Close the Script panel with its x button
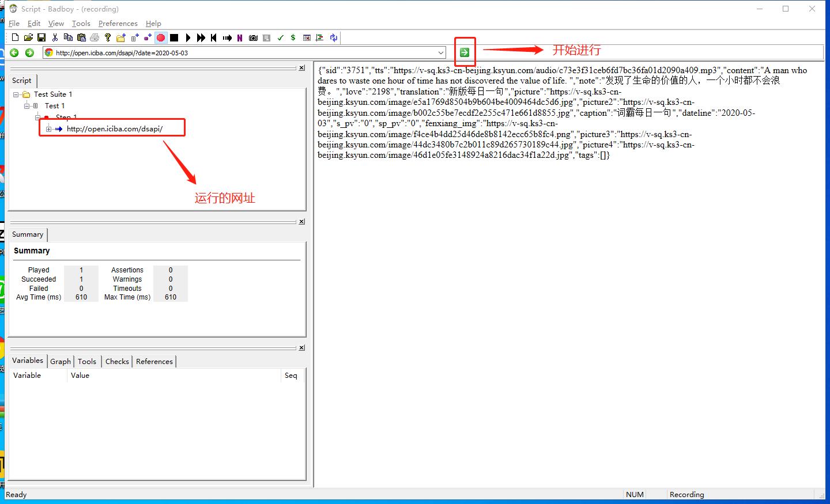Viewport: 830px width, 504px height. pos(301,68)
